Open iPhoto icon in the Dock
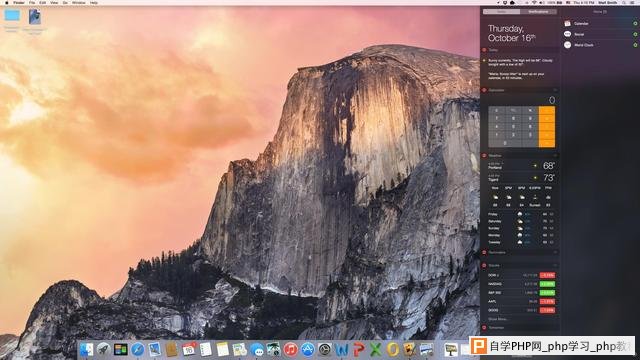 [273, 349]
